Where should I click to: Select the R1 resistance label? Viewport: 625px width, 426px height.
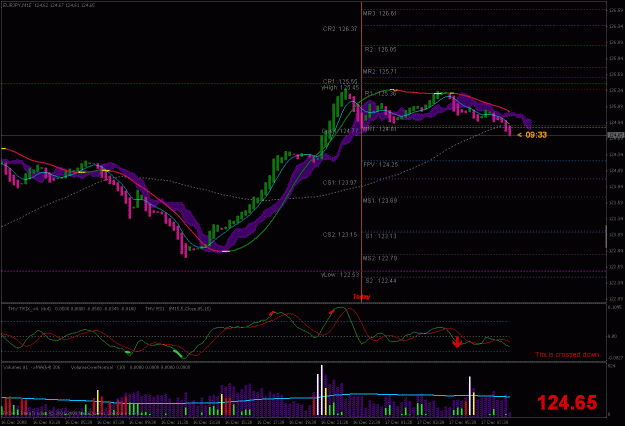pos(381,94)
